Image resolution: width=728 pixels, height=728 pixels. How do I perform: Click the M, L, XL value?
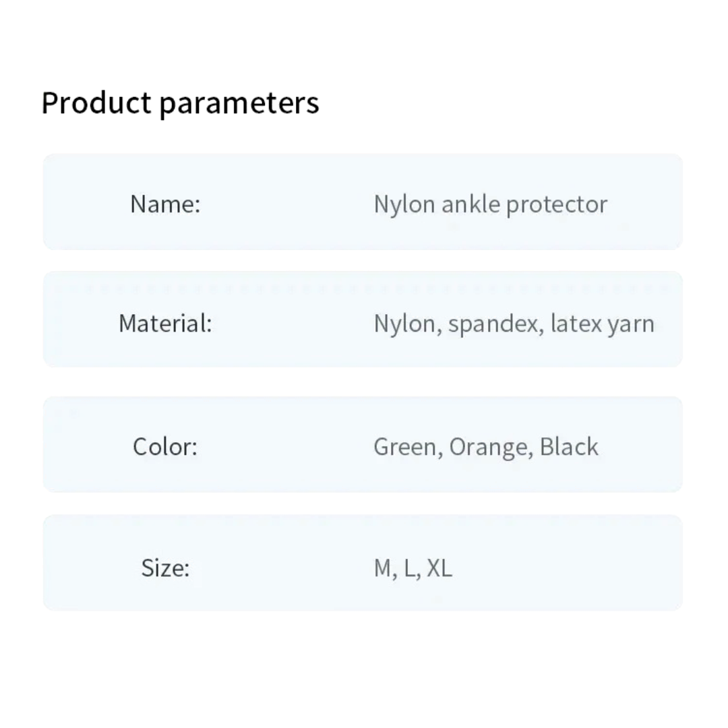(x=413, y=569)
